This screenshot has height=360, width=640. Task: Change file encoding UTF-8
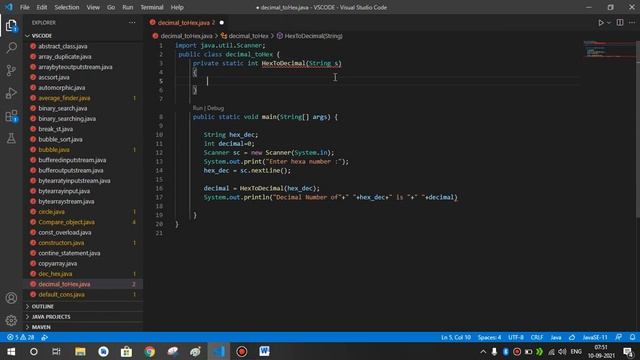pos(516,338)
